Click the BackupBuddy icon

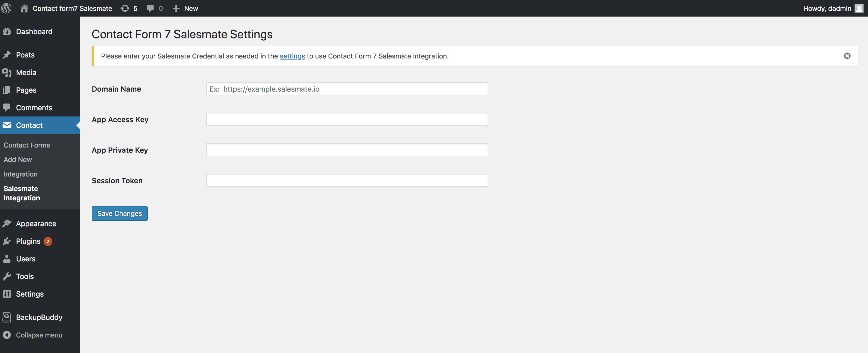pyautogui.click(x=7, y=317)
